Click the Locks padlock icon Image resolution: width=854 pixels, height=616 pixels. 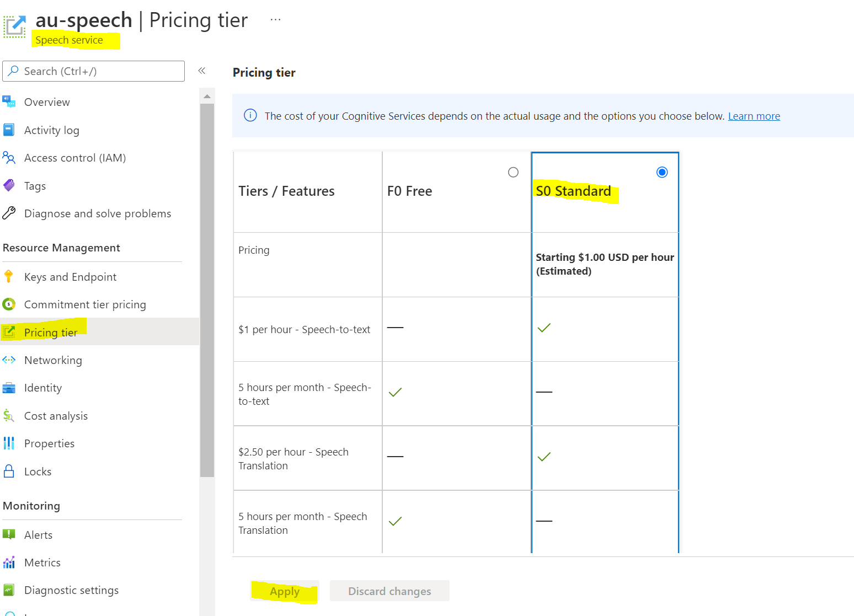click(9, 471)
